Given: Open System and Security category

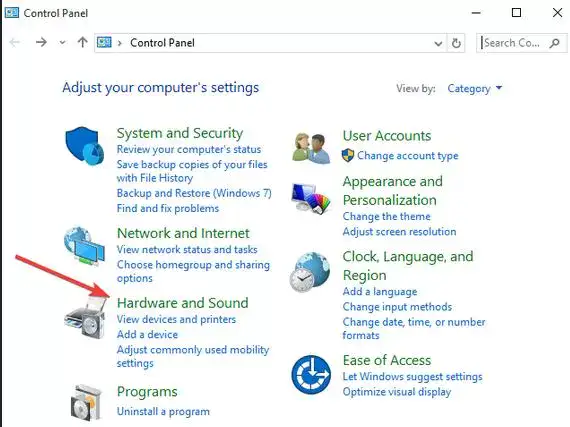Looking at the screenshot, I should (180, 133).
